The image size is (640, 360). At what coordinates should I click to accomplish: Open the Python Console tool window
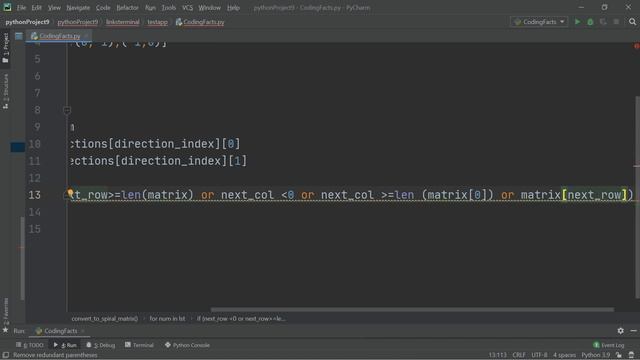[187, 345]
